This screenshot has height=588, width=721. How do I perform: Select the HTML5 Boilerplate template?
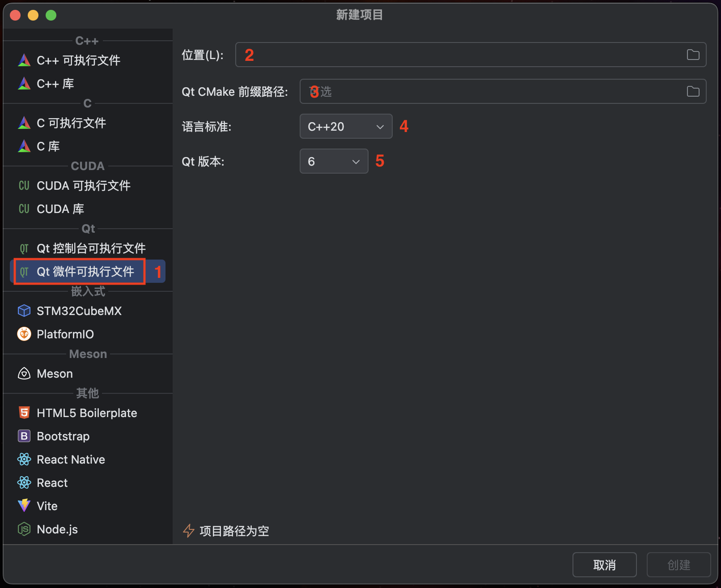86,413
